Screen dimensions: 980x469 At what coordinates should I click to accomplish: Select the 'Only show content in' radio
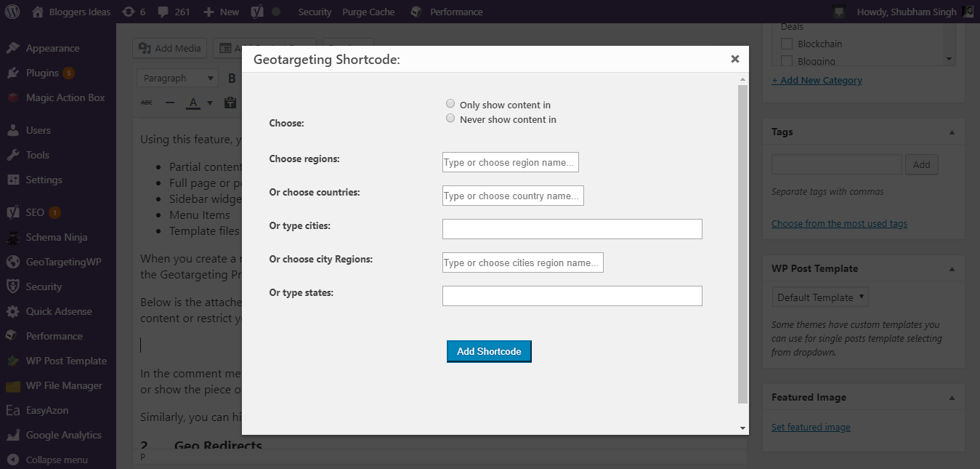[450, 104]
